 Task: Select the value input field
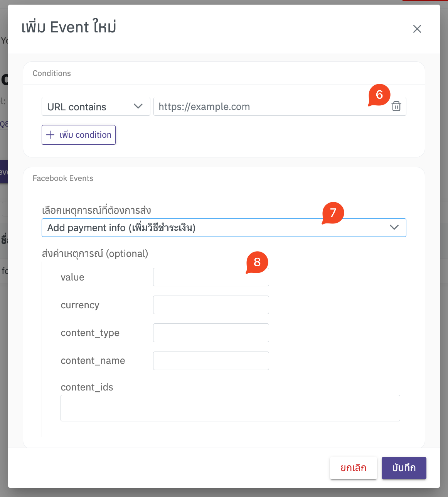[211, 277]
